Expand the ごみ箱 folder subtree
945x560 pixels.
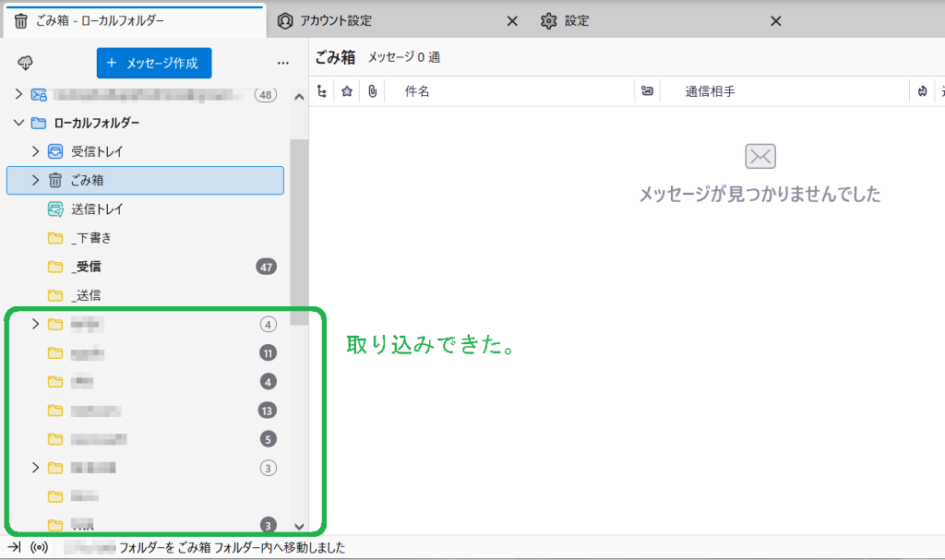click(x=36, y=180)
